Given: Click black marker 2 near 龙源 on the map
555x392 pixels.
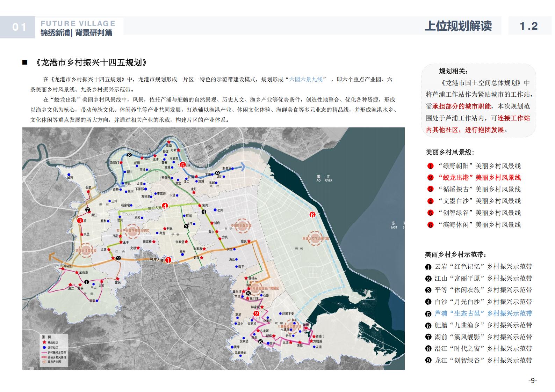Looking at the screenshot, I should 118,258.
